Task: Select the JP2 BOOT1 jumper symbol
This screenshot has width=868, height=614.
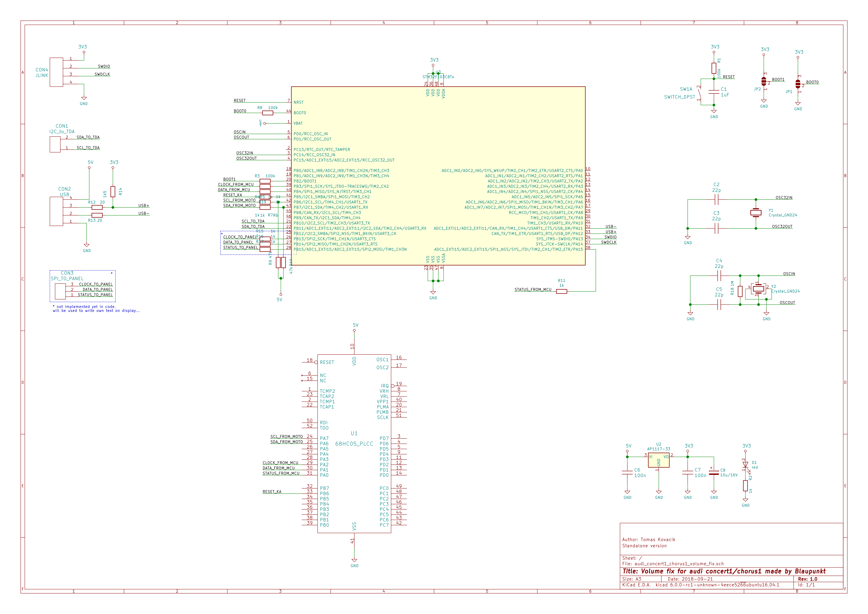Action: 764,81
